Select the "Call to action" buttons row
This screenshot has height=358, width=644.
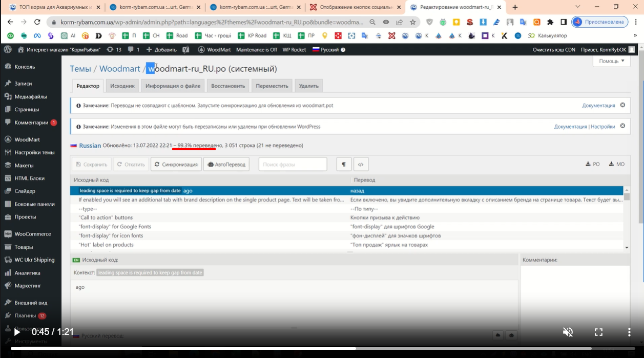click(346, 217)
